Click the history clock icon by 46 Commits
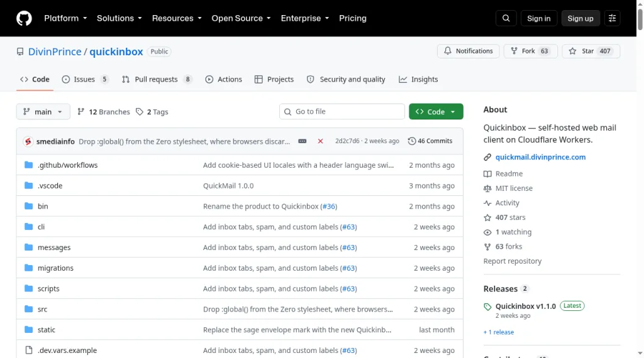 coord(411,141)
